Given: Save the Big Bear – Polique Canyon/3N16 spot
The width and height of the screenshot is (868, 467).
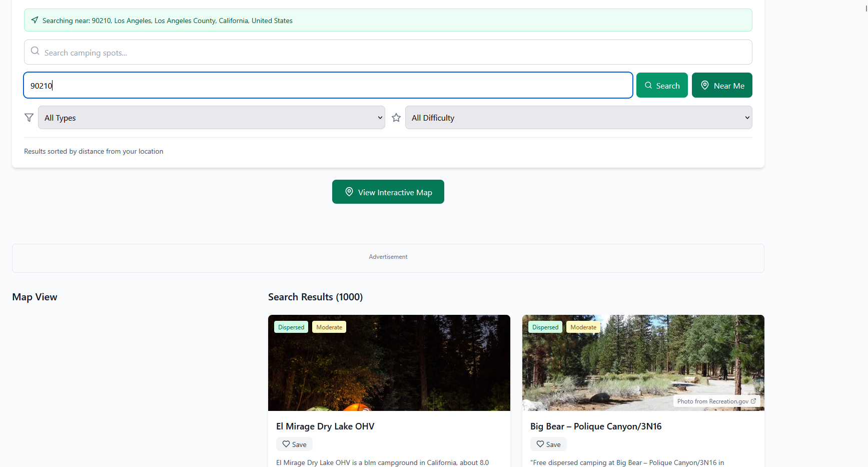Looking at the screenshot, I should coord(548,444).
